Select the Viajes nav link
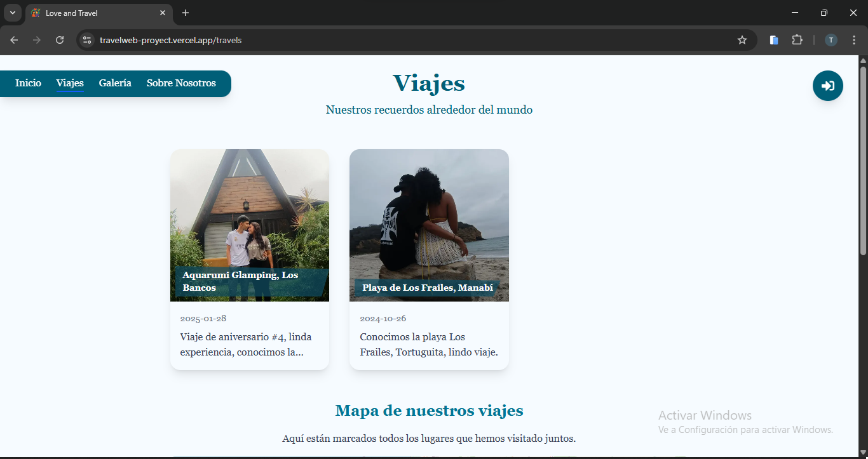The height and width of the screenshot is (459, 868). tap(70, 83)
